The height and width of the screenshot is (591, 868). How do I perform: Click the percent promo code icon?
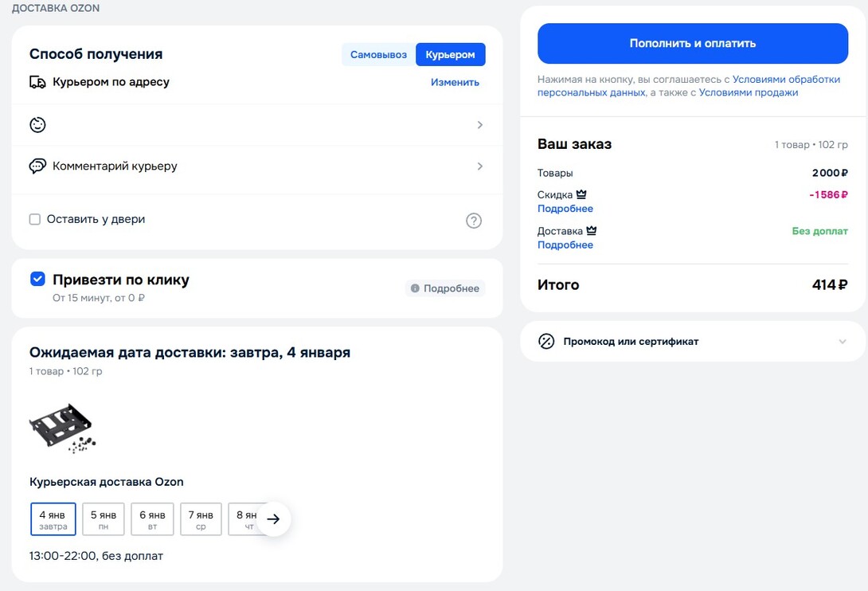tap(546, 341)
